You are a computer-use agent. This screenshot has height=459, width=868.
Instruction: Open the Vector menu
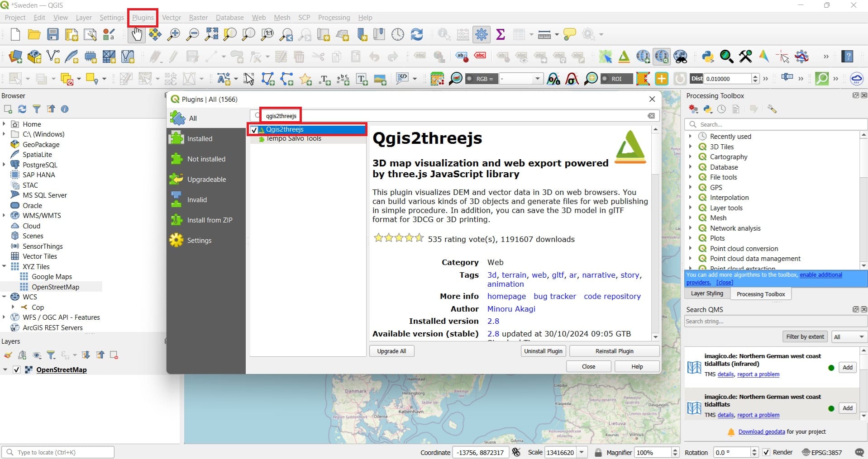172,18
